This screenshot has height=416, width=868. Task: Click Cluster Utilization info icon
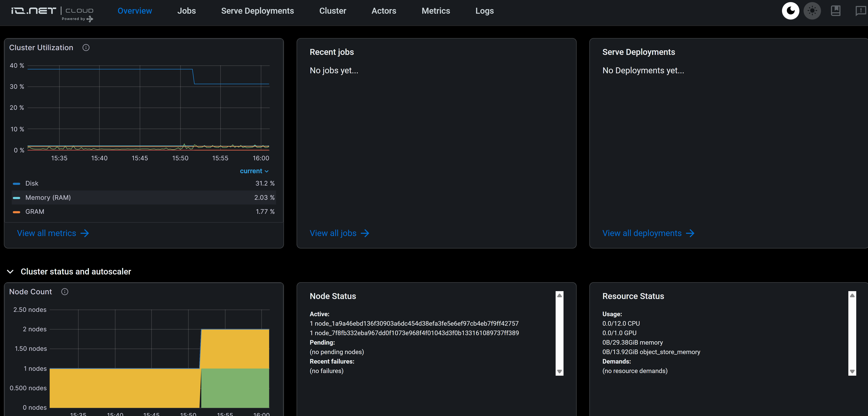coord(86,48)
